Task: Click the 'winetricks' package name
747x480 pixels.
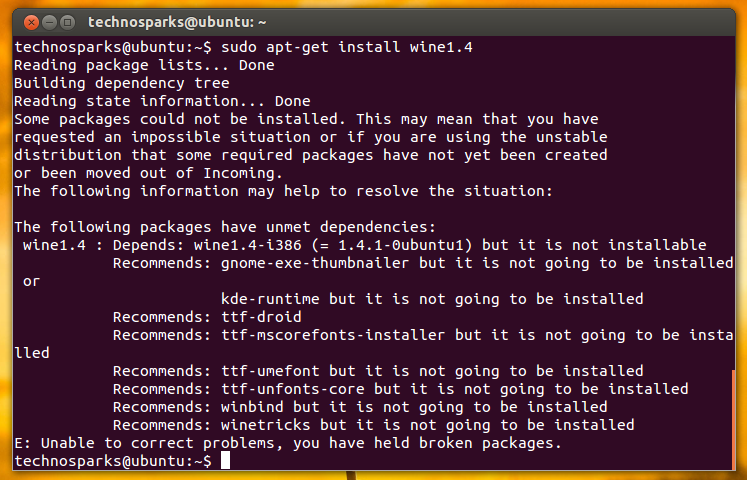Action: (265, 425)
